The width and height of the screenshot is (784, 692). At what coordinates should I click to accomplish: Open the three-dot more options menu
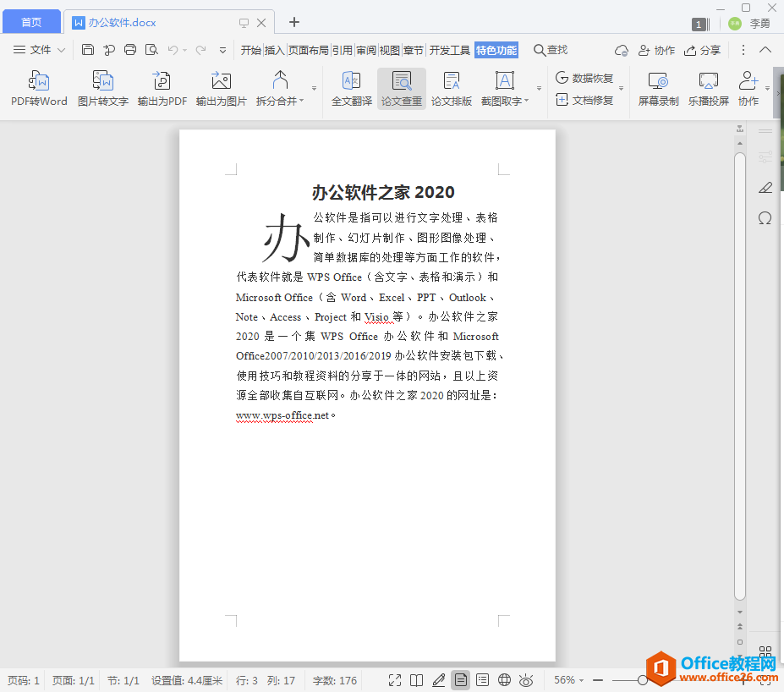(743, 50)
